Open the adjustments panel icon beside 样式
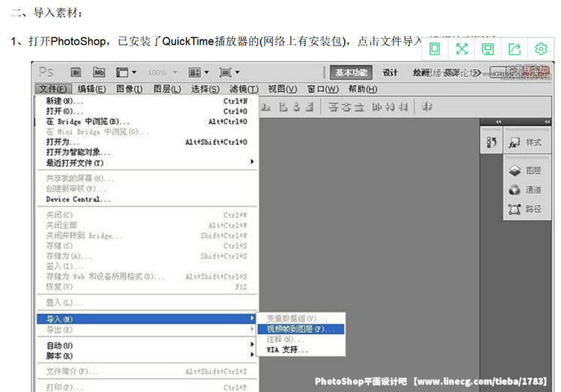The height and width of the screenshot is (392, 561). tap(491, 142)
